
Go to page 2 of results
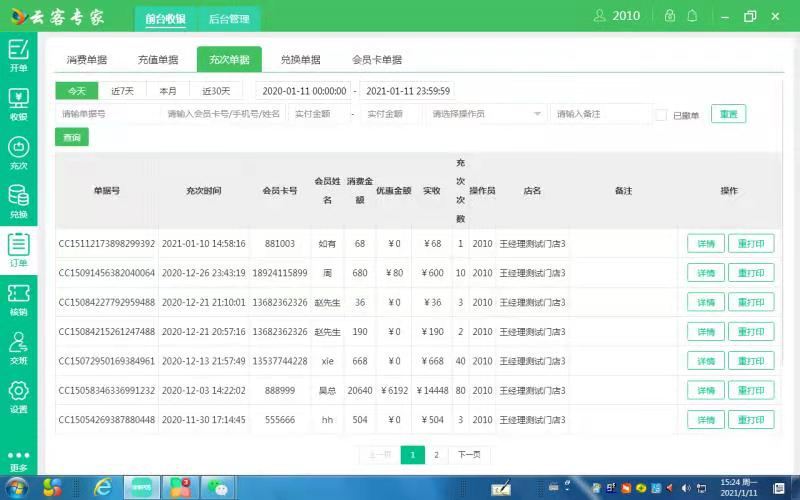[x=436, y=455]
